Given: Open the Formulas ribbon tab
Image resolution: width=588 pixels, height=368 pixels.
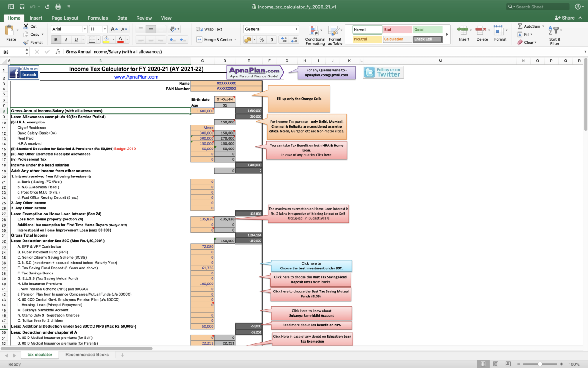Looking at the screenshot, I should coord(98,18).
